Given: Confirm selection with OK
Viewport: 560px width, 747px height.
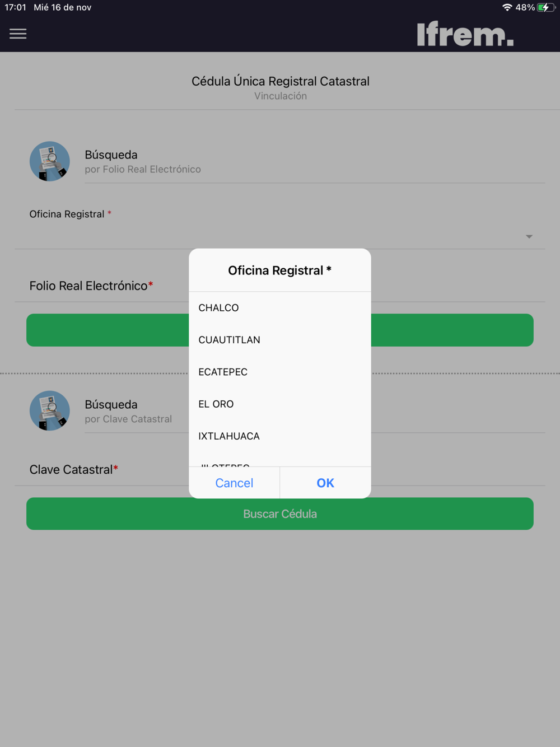Looking at the screenshot, I should pos(325,483).
